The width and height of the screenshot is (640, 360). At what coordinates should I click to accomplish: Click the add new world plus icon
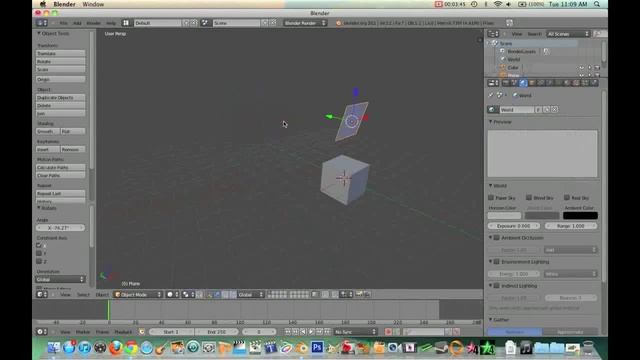pyautogui.click(x=547, y=109)
